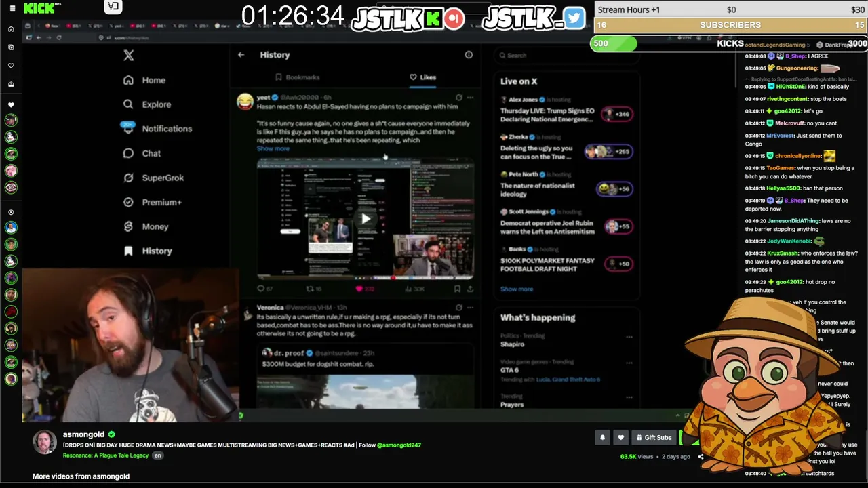Open Notifications in the X sidebar
The width and height of the screenshot is (868, 488).
click(x=157, y=129)
